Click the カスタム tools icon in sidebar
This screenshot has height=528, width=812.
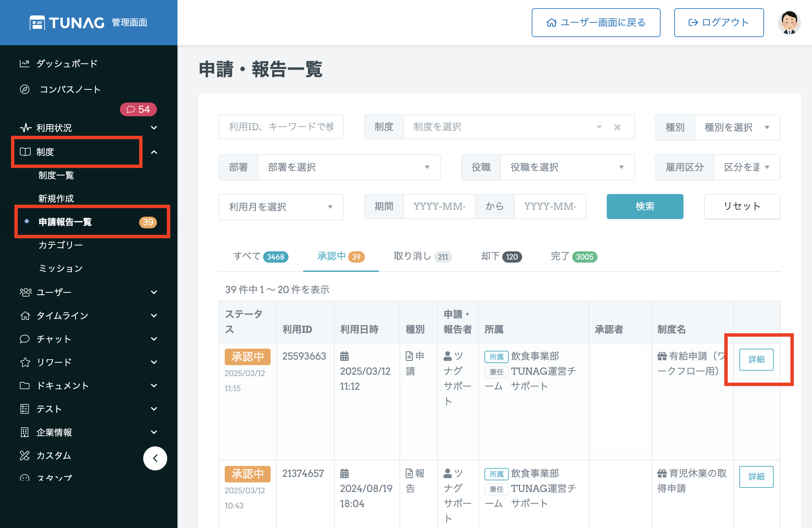coord(25,456)
